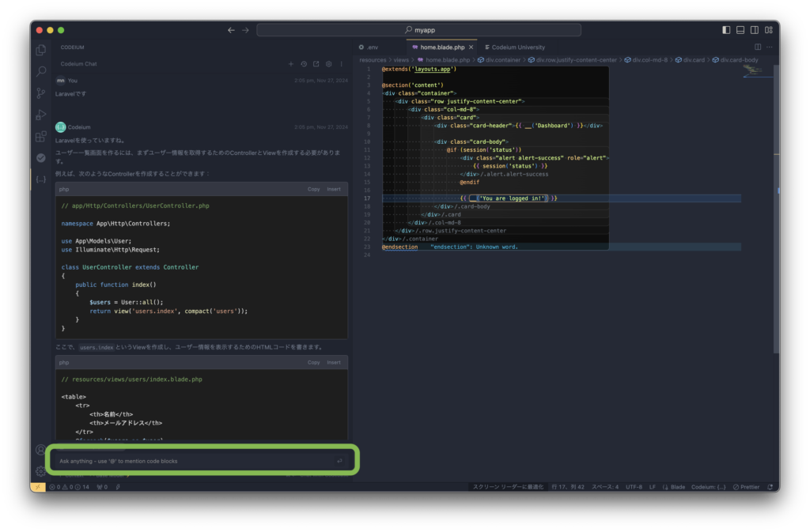Click the send arrow in chat input
The height and width of the screenshot is (532, 810).
point(339,461)
